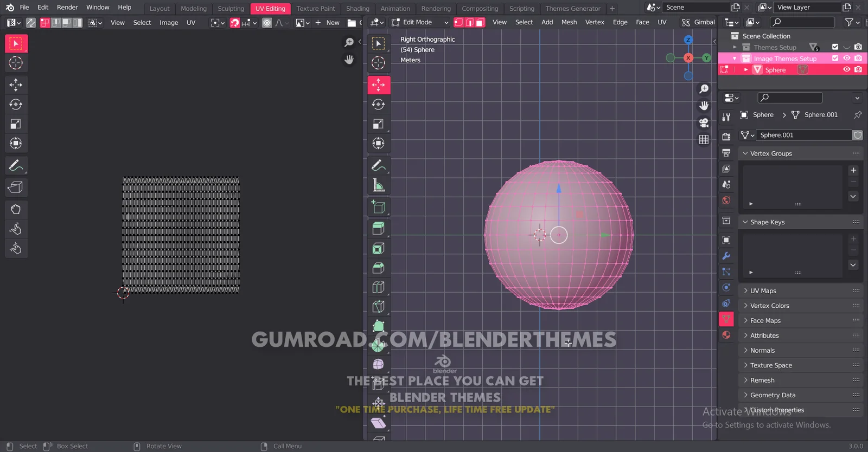Toggle camera view in 3D viewport
The height and width of the screenshot is (452, 868).
click(704, 122)
